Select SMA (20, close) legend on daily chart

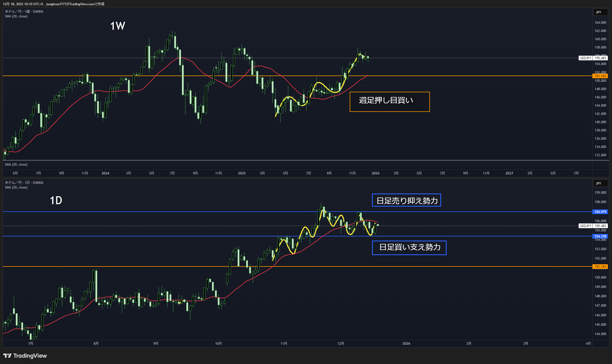16,187
